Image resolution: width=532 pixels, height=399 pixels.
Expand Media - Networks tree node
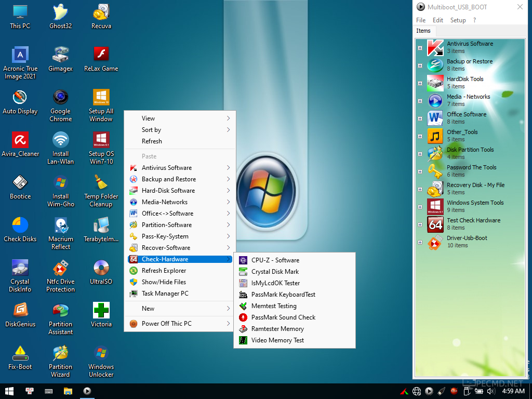pyautogui.click(x=420, y=101)
